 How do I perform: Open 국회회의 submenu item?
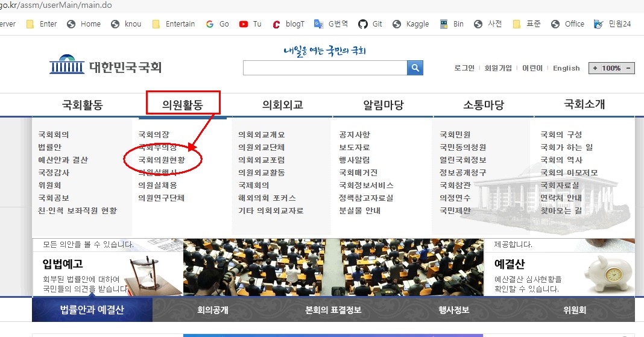54,134
